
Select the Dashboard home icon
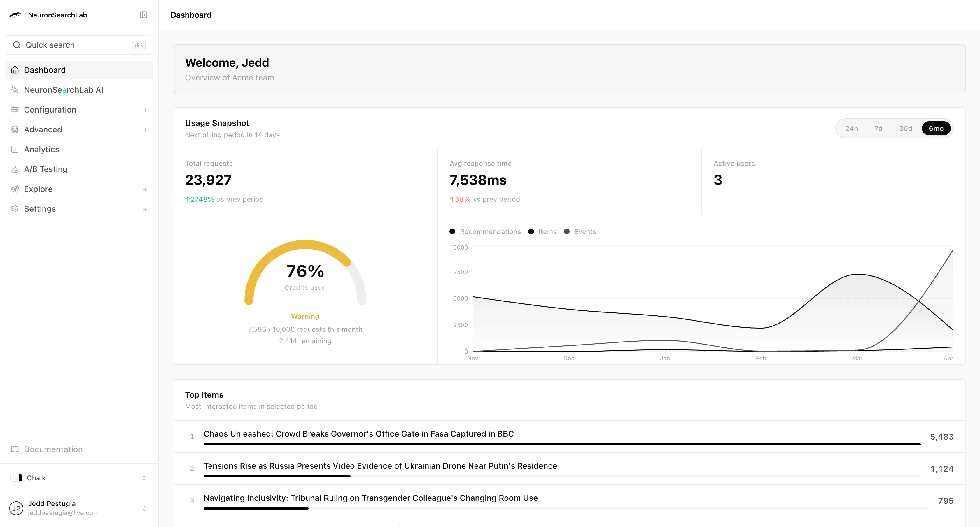pyautogui.click(x=15, y=70)
